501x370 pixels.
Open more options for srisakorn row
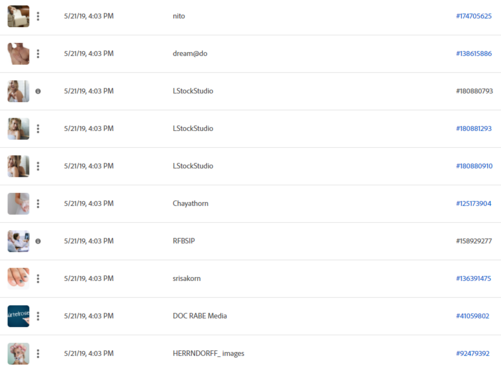coord(38,279)
